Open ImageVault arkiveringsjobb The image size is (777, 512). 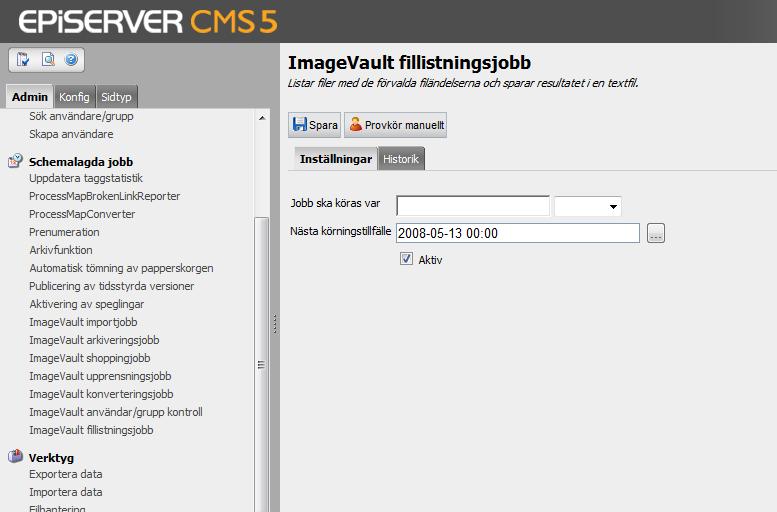coord(94,340)
